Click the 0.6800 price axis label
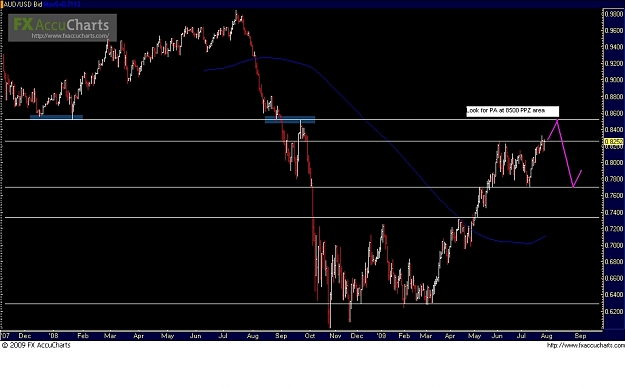The width and height of the screenshot is (625, 388). point(614,262)
